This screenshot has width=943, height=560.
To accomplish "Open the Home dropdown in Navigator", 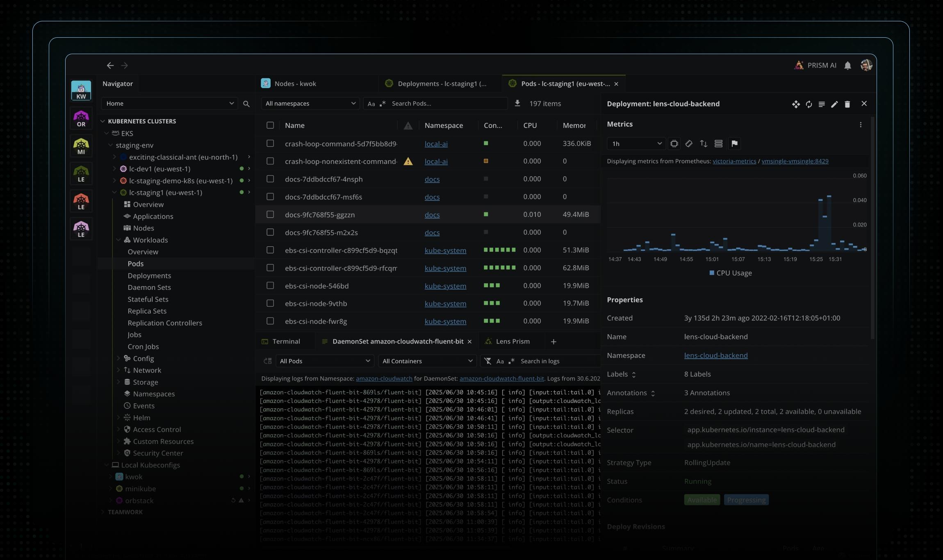I will pyautogui.click(x=169, y=104).
